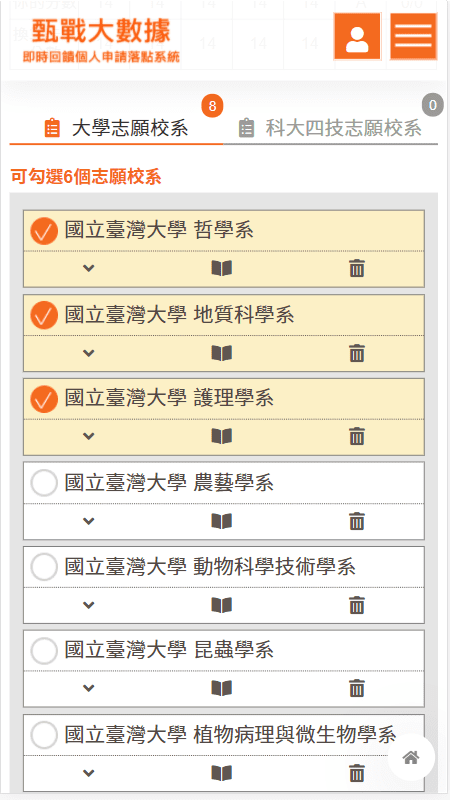
Task: Click the home icon button
Action: tap(411, 757)
